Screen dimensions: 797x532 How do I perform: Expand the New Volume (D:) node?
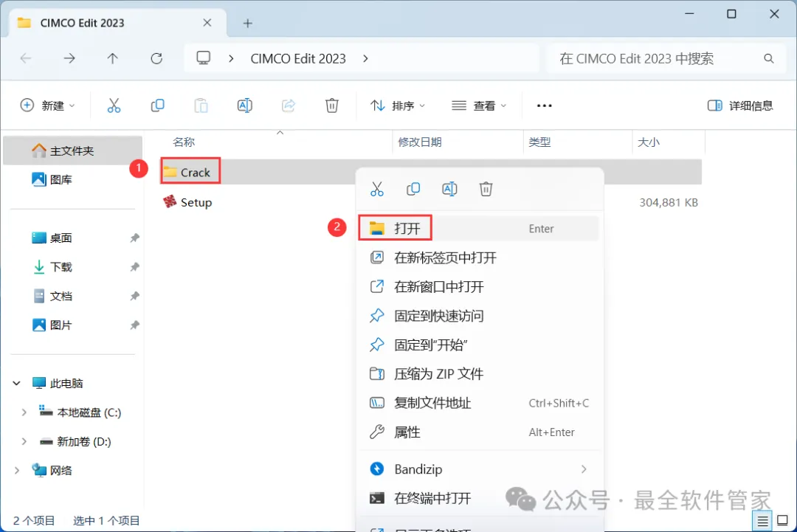tap(24, 441)
